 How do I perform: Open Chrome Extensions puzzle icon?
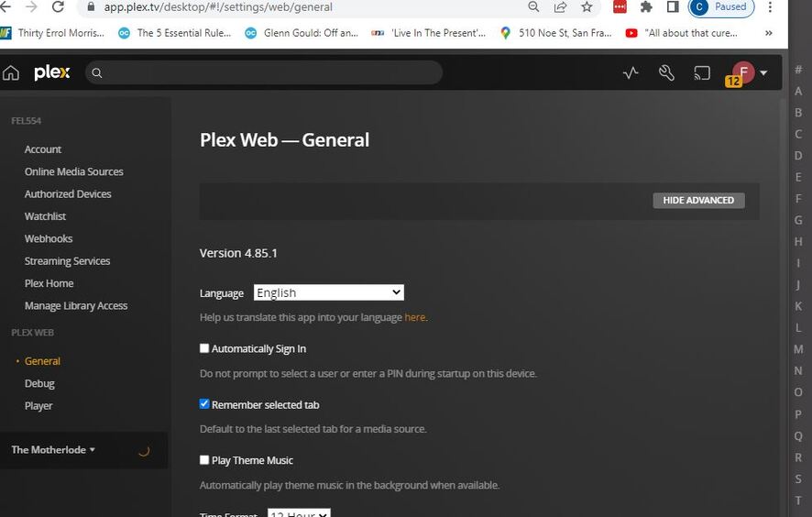point(646,6)
